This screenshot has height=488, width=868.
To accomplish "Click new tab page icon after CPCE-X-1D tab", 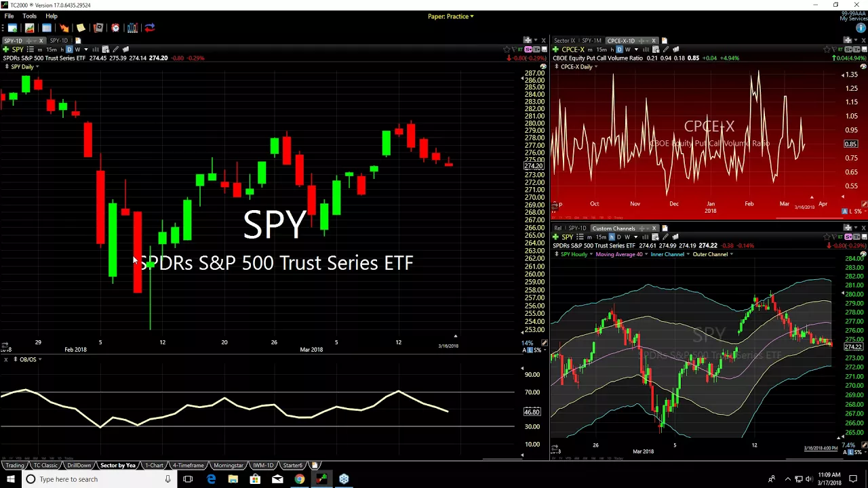I will 665,41.
